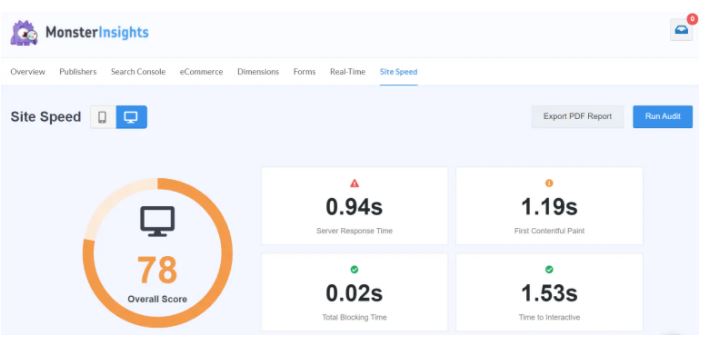Image resolution: width=720 pixels, height=362 pixels.
Task: Select the eCommerce tab
Action: point(201,72)
